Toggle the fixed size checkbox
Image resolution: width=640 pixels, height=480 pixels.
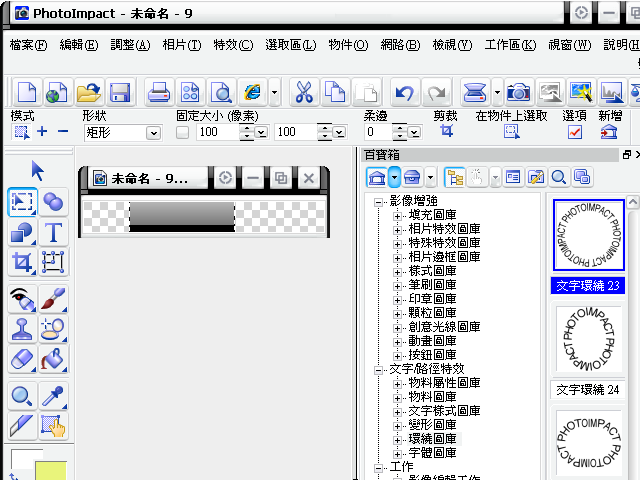pyautogui.click(x=182, y=132)
